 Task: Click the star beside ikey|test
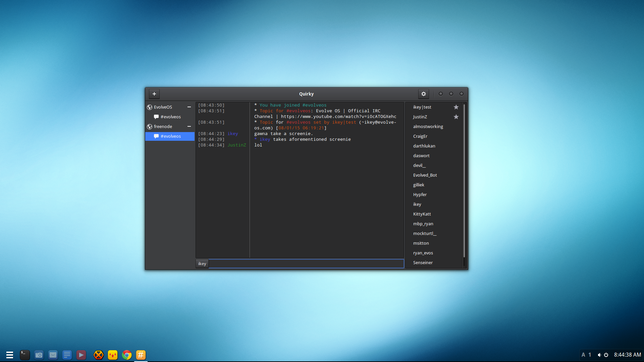[456, 107]
